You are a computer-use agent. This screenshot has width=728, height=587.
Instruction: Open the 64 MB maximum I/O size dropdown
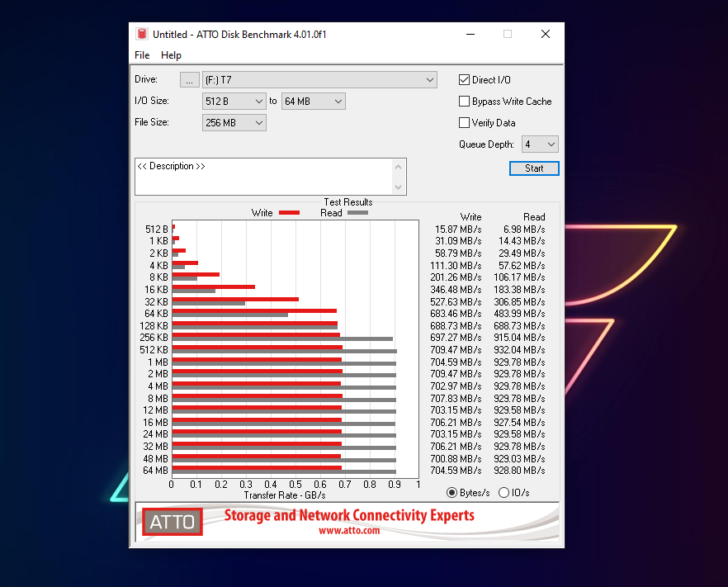point(314,102)
